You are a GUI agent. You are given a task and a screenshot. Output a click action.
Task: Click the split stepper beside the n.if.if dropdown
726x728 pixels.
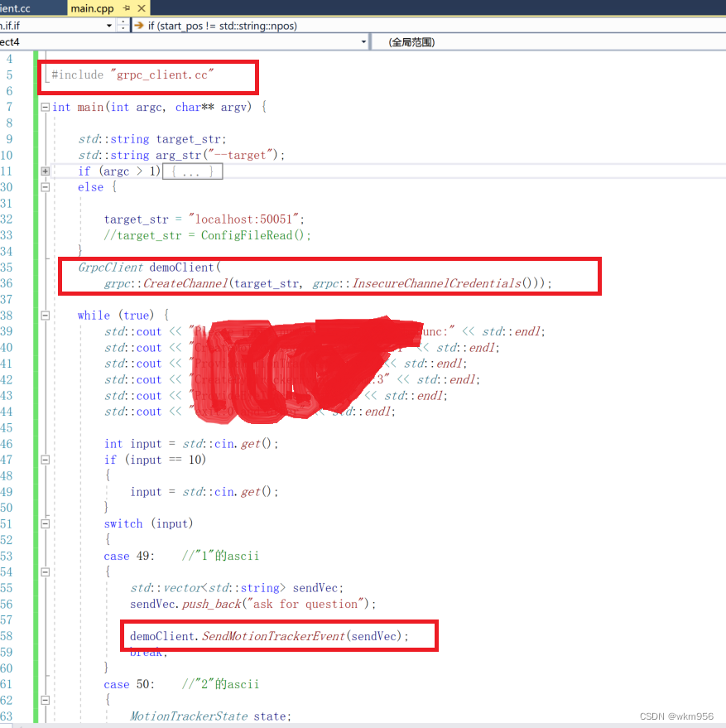click(x=124, y=26)
